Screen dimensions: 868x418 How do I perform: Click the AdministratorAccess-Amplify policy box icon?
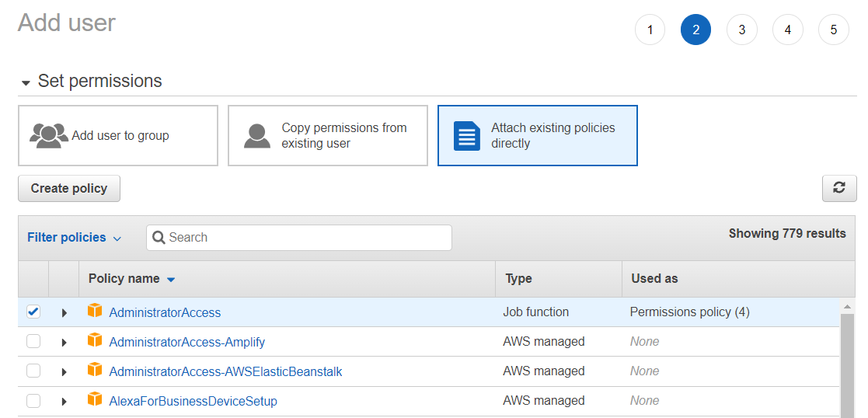(x=95, y=340)
